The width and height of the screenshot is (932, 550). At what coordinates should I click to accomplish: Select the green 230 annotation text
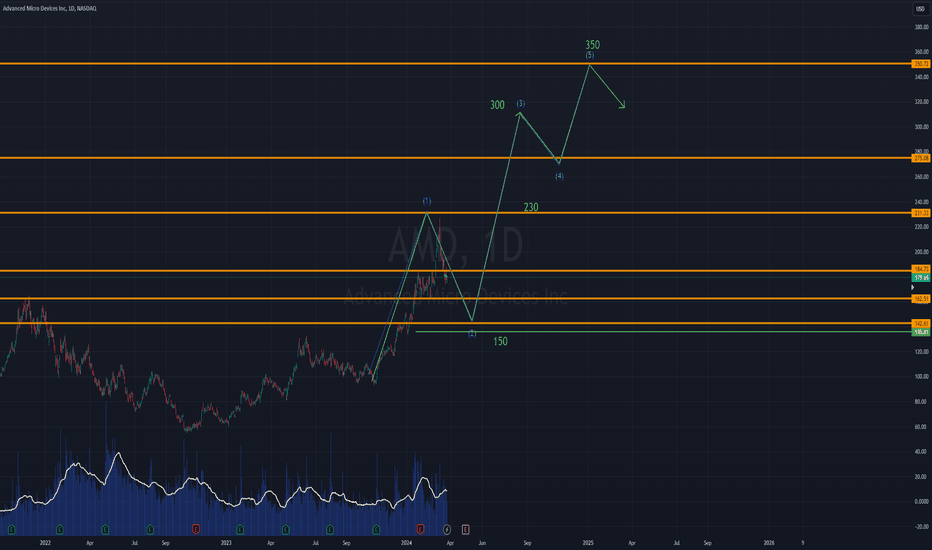click(531, 207)
